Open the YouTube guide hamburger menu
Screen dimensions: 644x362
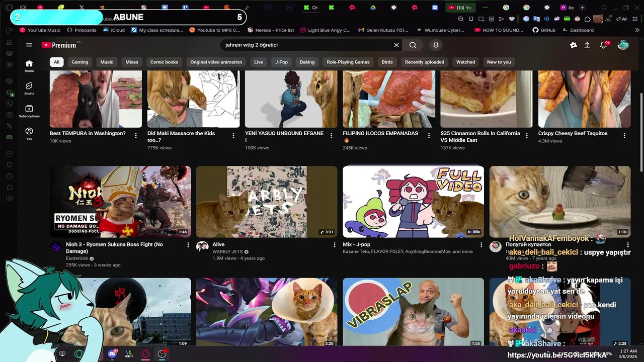click(29, 45)
